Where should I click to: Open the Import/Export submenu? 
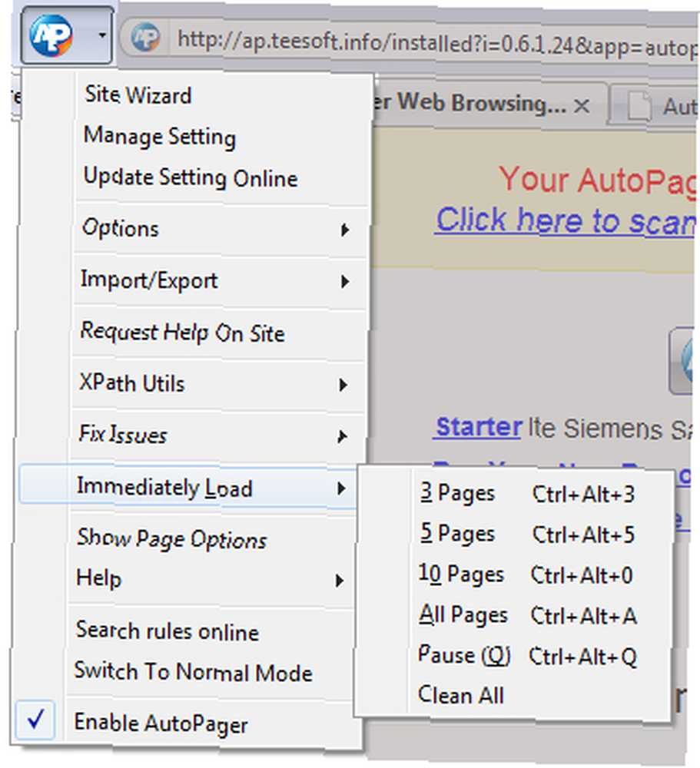pos(219,281)
